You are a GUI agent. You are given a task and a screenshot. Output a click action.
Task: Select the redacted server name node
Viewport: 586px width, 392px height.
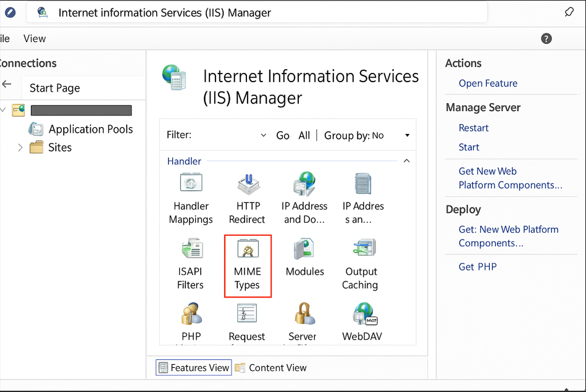[x=81, y=111]
